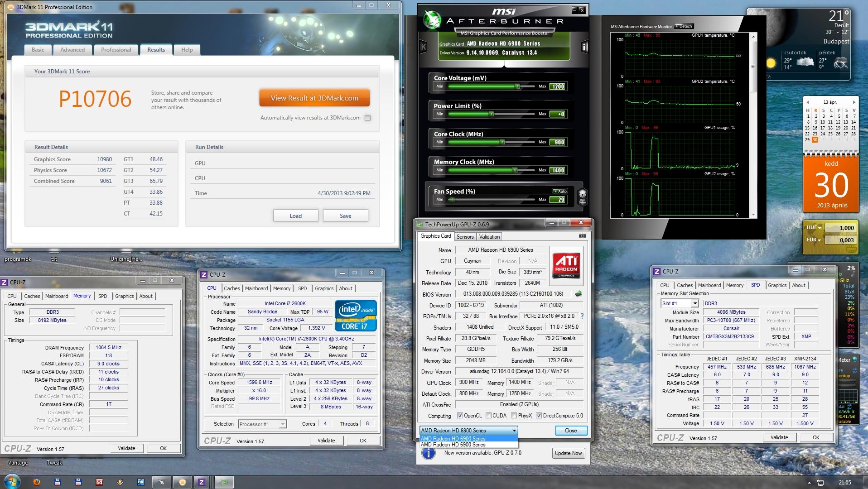Switch to the CPU-Z taskbar button

(x=202, y=482)
